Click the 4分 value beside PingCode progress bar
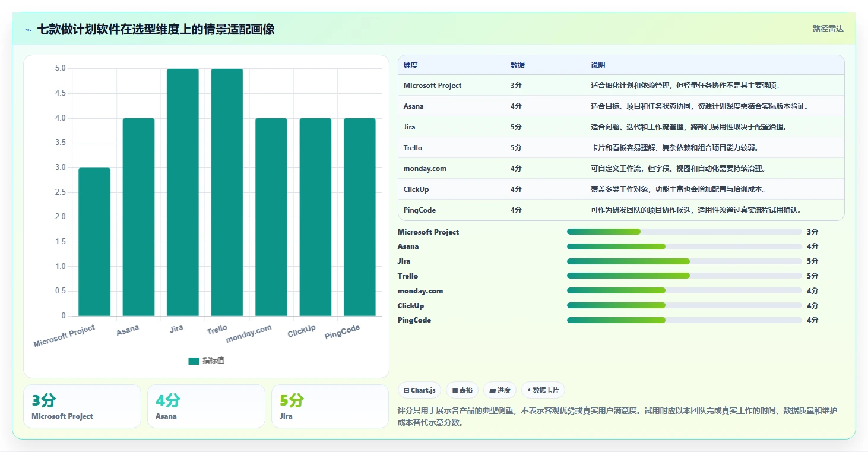This screenshot has height=452, width=868. tap(812, 320)
